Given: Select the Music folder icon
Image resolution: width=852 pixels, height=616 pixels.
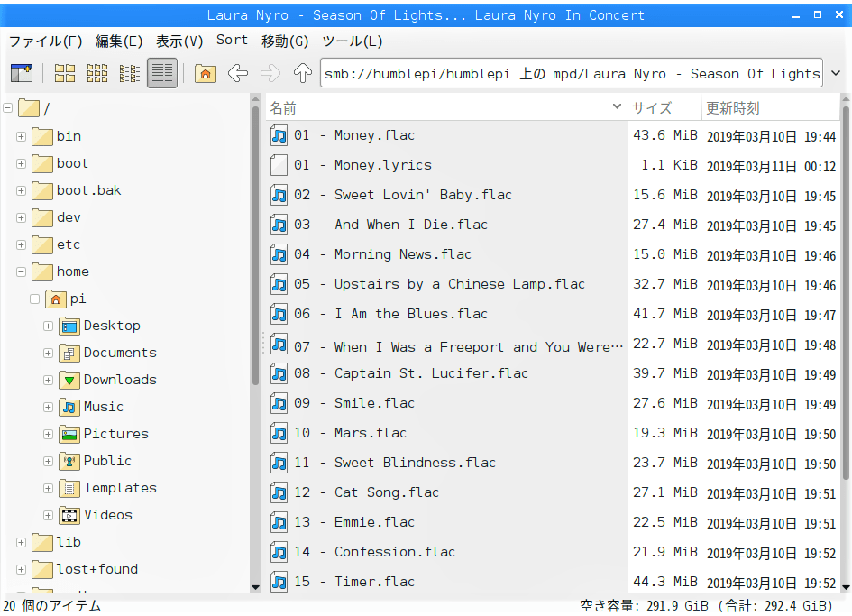Looking at the screenshot, I should click(69, 407).
